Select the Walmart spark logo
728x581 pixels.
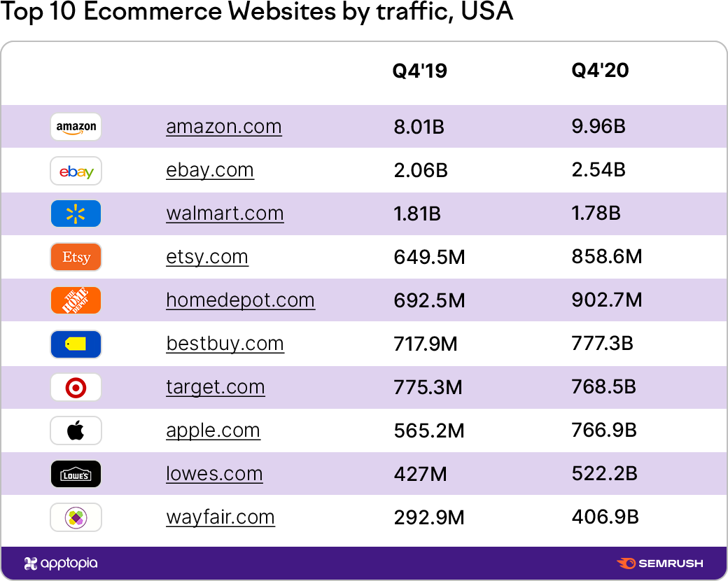(x=76, y=213)
